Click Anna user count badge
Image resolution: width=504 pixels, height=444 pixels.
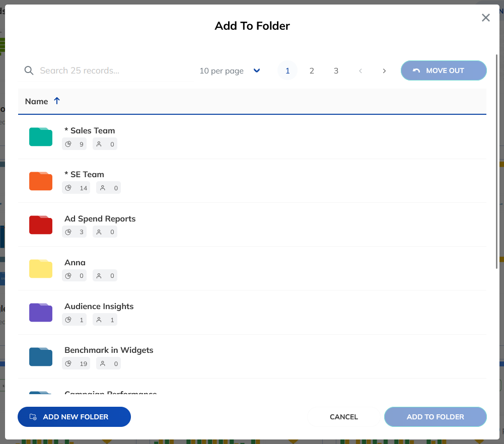pos(105,276)
